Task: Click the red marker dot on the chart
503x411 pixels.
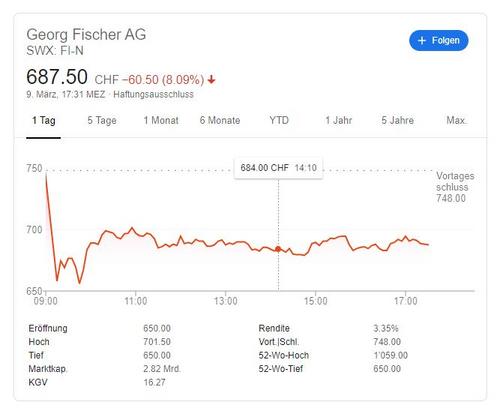Action: (x=278, y=249)
